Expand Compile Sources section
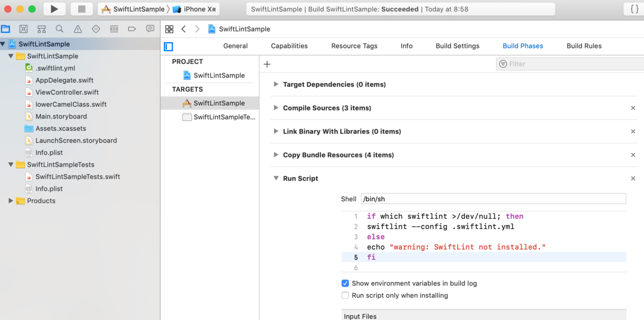 (x=276, y=108)
